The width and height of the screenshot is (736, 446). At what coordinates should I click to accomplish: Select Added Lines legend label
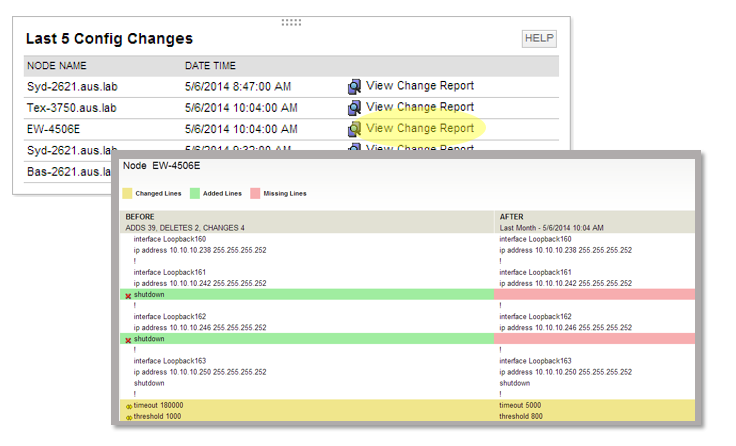222,193
